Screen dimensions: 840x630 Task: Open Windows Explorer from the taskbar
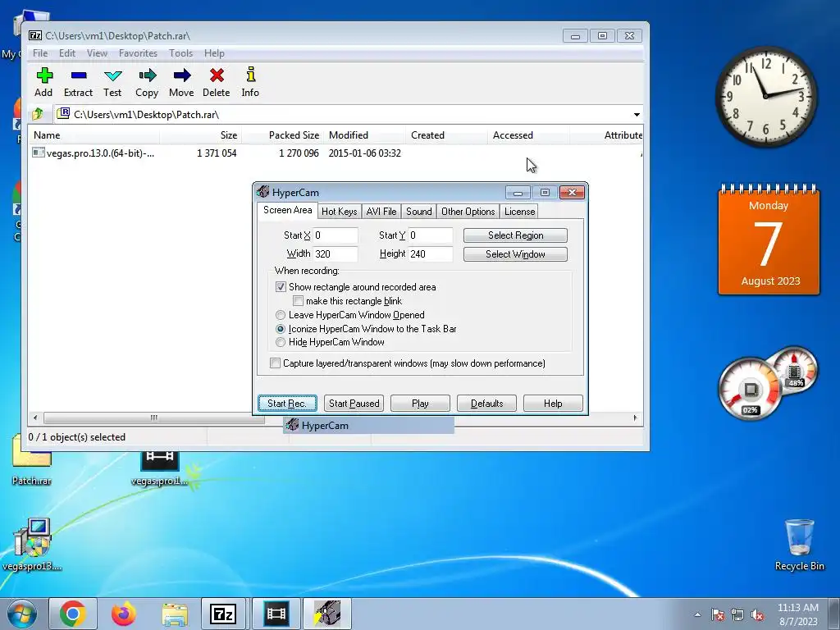click(x=175, y=614)
